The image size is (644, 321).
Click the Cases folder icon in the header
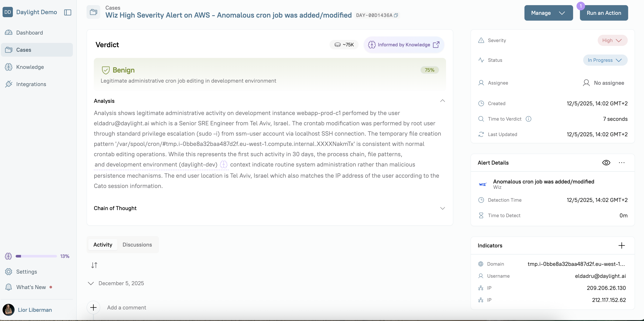93,12
